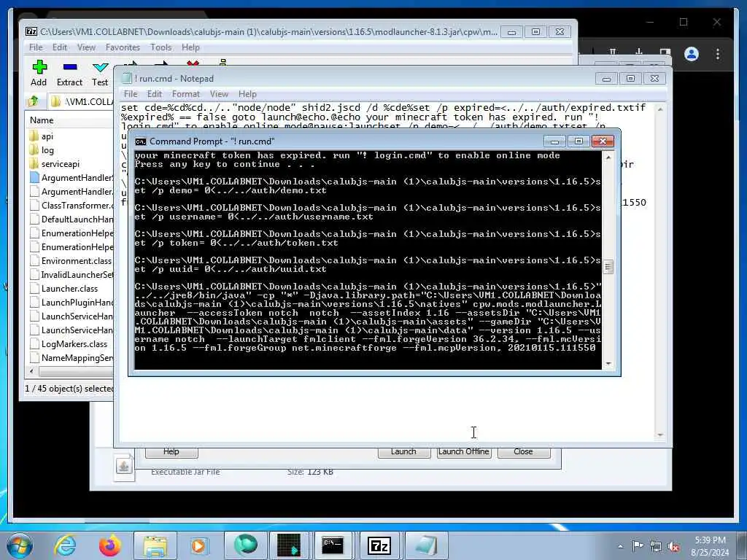Go up one folder level in 7-Zip
747x560 pixels.
click(34, 101)
